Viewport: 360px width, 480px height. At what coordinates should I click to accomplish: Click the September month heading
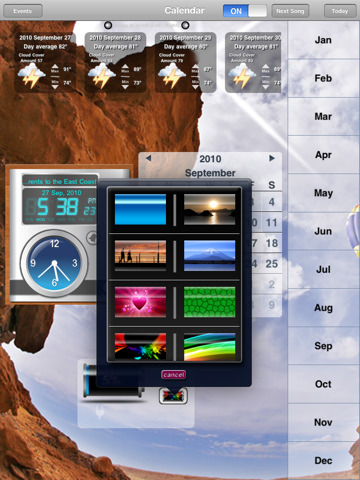[x=210, y=173]
